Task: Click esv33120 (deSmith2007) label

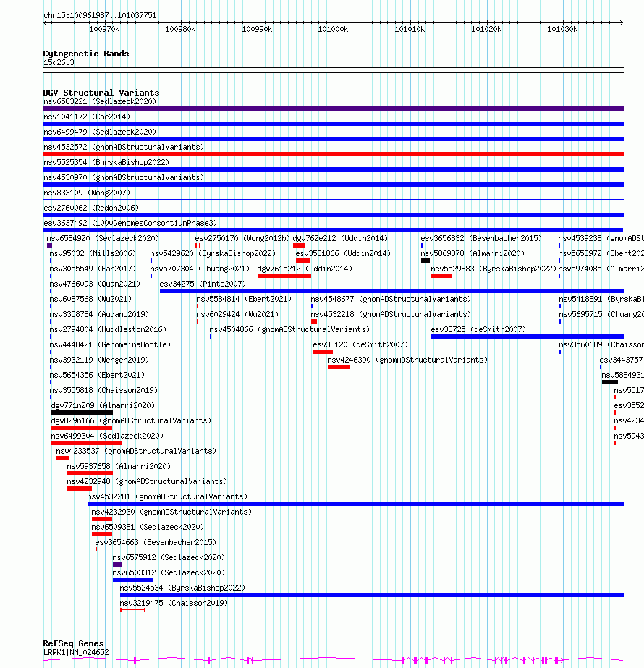Action: pyautogui.click(x=360, y=344)
